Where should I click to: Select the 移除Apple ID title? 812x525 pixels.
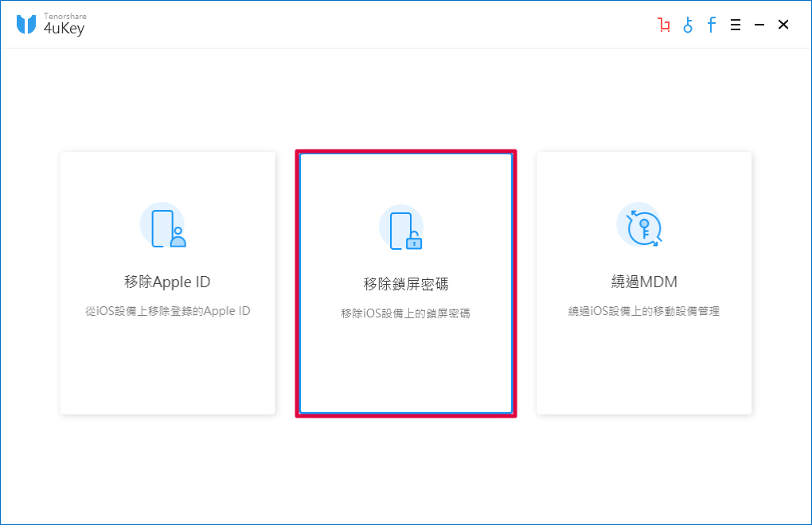[x=167, y=282]
